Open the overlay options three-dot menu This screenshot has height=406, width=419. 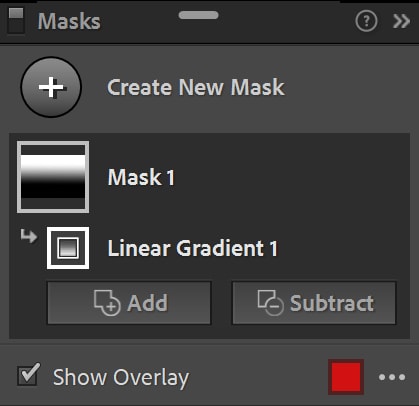392,377
